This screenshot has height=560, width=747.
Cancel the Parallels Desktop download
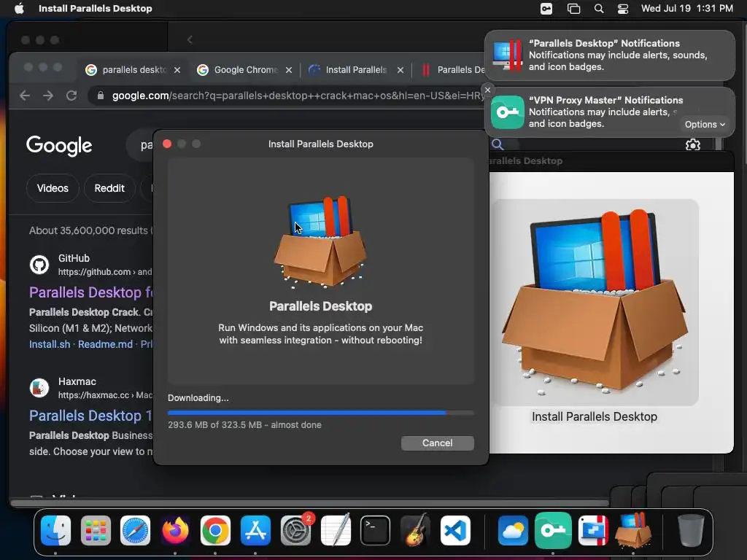point(437,443)
